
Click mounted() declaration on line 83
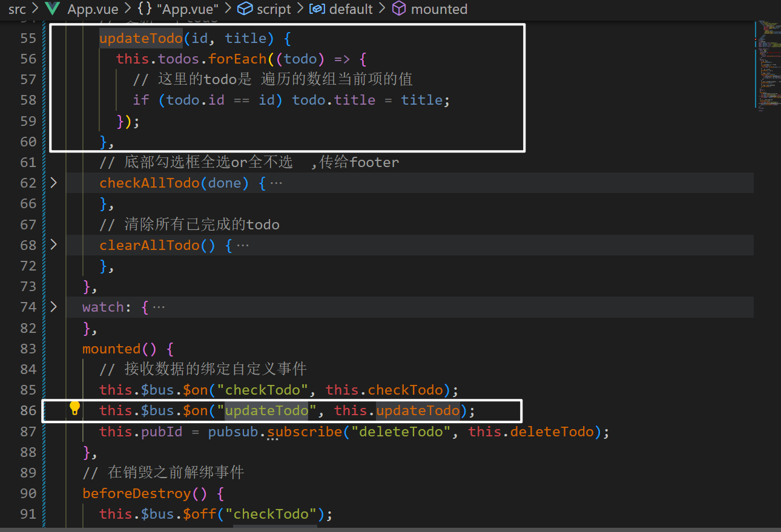click(x=120, y=349)
